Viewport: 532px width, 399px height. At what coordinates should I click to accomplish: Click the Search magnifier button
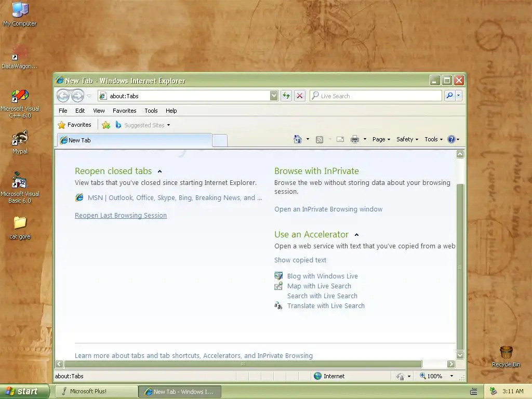pyautogui.click(x=449, y=96)
